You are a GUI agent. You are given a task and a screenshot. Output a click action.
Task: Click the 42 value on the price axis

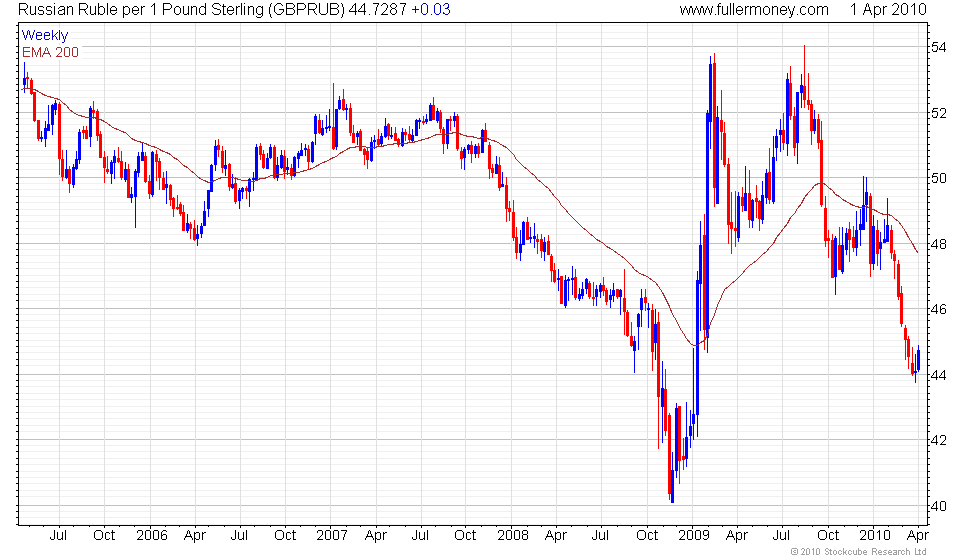click(x=939, y=440)
